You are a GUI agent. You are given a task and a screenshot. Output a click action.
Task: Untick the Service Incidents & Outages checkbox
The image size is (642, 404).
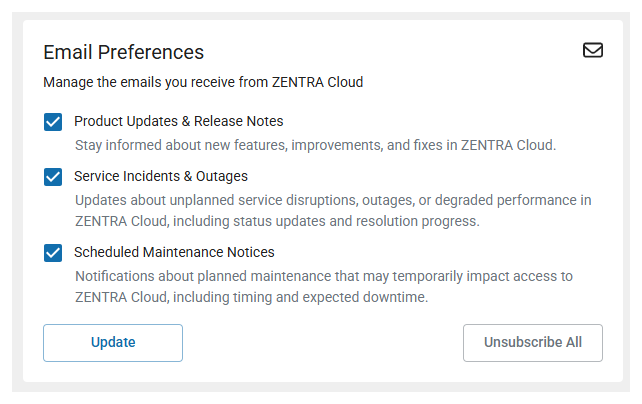point(53,177)
